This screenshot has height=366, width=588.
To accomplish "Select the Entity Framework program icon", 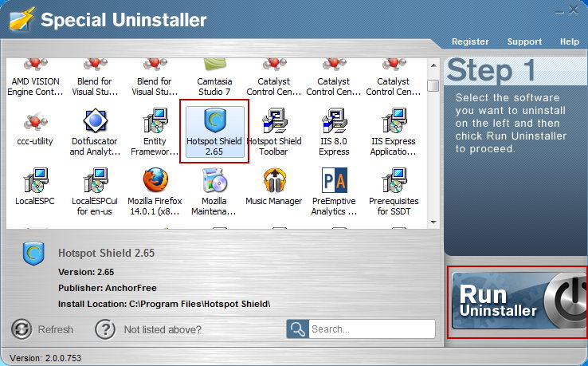I will 155,120.
